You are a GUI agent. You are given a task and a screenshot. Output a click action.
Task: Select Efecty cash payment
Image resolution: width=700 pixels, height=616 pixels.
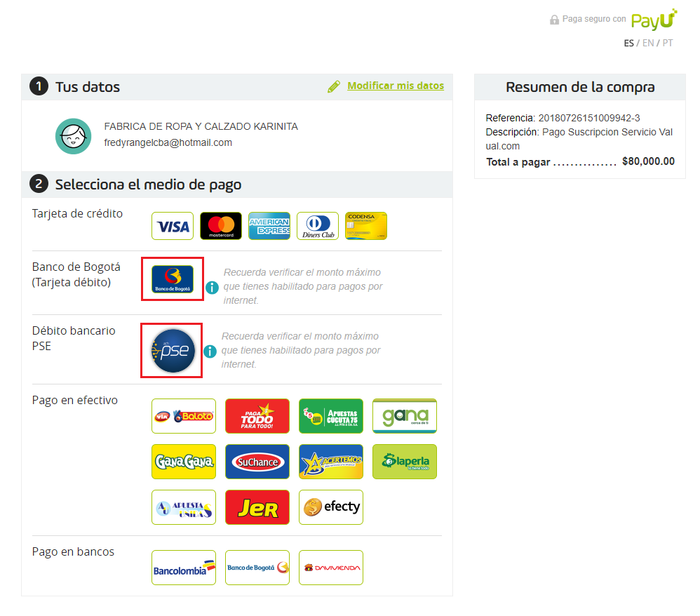[x=331, y=507]
